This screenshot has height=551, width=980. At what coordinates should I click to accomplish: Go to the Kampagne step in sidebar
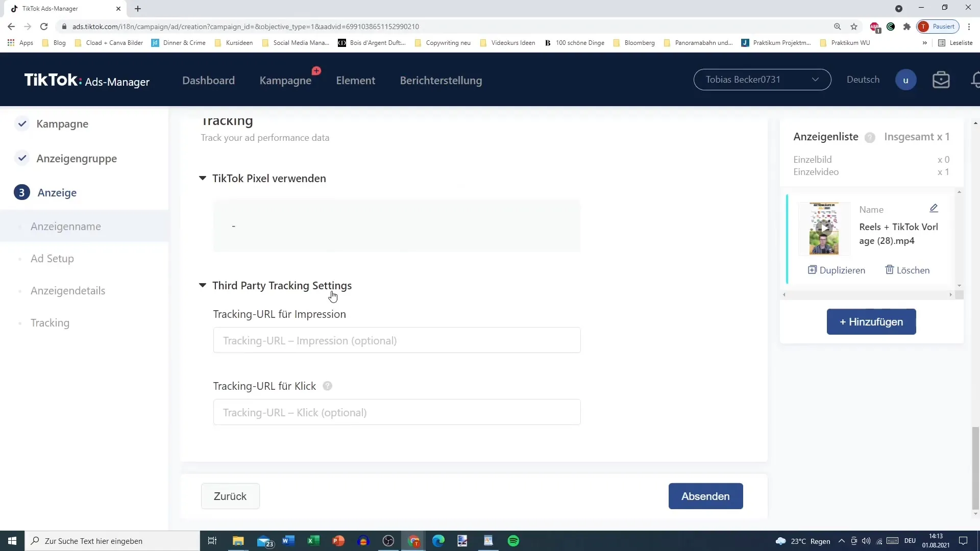coord(62,124)
